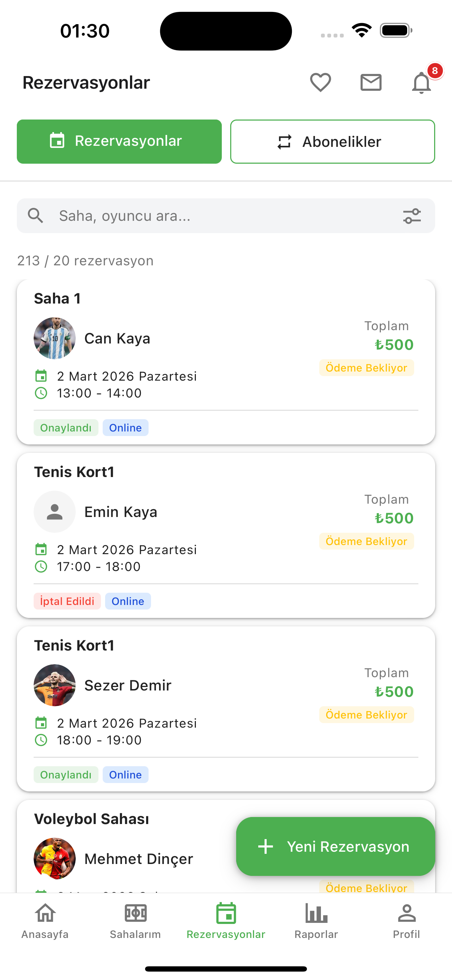This screenshot has width=452, height=980.
Task: Open Can Kaya's avatar photo
Action: coord(55,338)
